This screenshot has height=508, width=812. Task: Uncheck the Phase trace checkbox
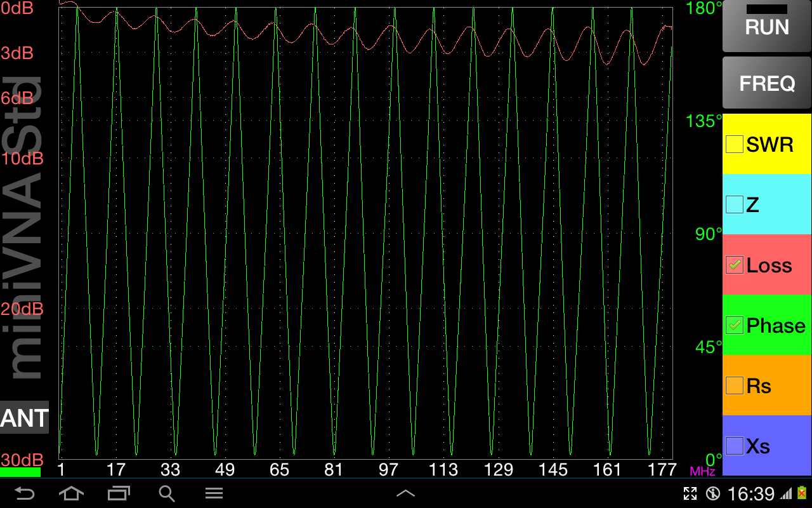[x=734, y=325]
